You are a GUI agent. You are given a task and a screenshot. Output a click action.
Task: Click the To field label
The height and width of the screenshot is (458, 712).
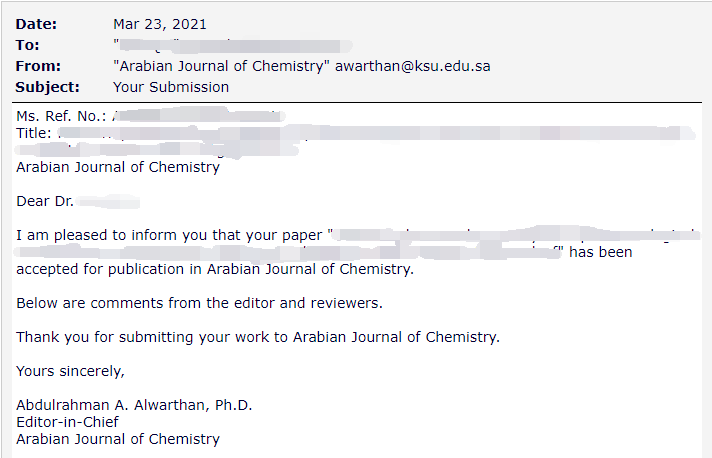pyautogui.click(x=27, y=45)
